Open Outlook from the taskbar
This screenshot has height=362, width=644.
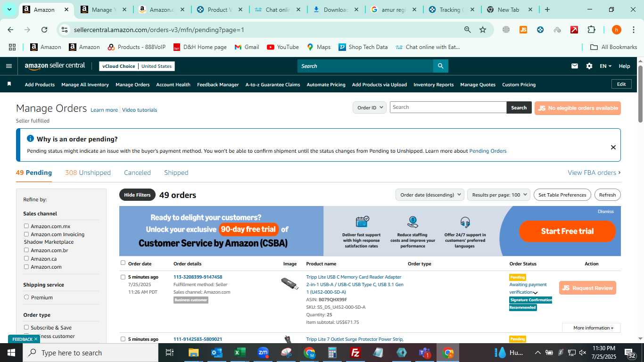[217, 353]
